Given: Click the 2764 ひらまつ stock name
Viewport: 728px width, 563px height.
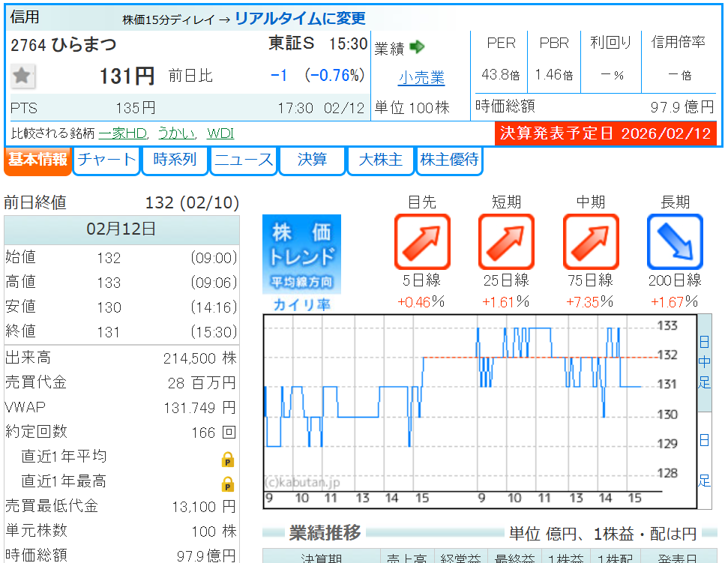Looking at the screenshot, I should click(x=64, y=45).
